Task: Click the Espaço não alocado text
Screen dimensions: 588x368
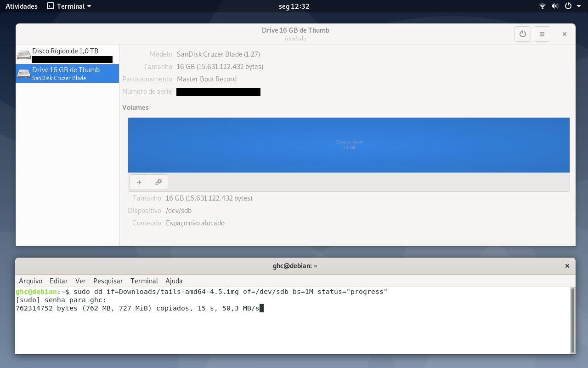Action: point(195,223)
